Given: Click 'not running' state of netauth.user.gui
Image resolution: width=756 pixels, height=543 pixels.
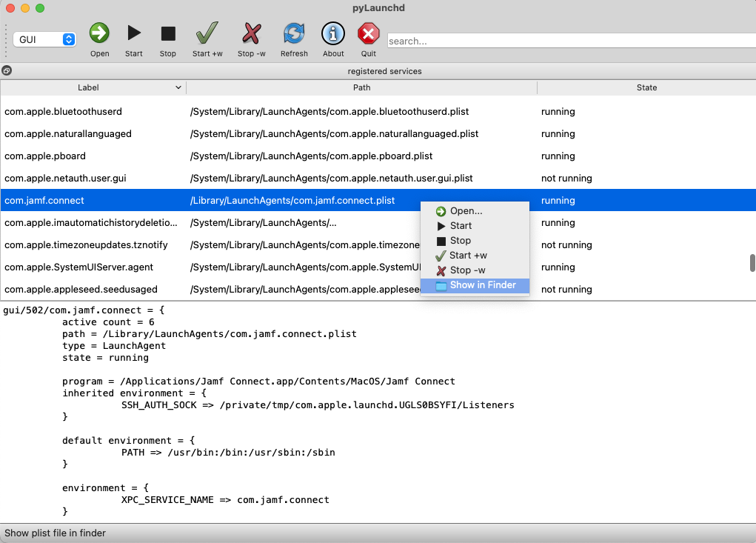Looking at the screenshot, I should click(566, 178).
